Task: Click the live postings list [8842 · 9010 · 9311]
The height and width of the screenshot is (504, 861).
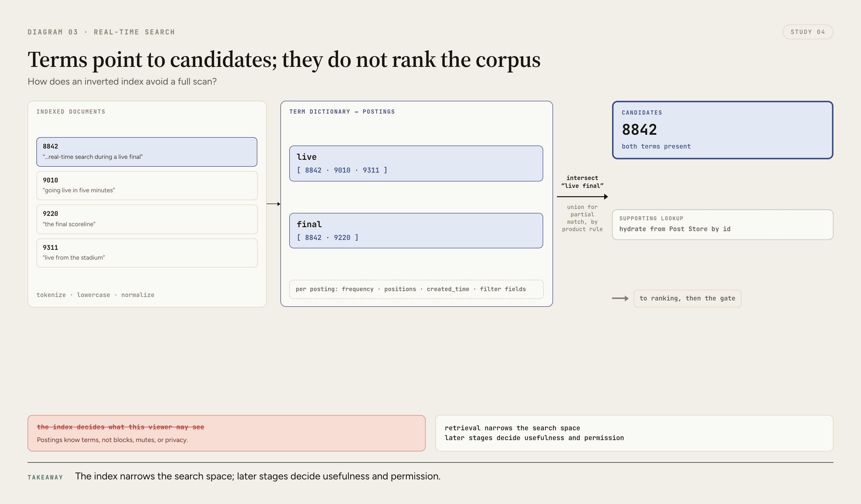Action: point(342,170)
